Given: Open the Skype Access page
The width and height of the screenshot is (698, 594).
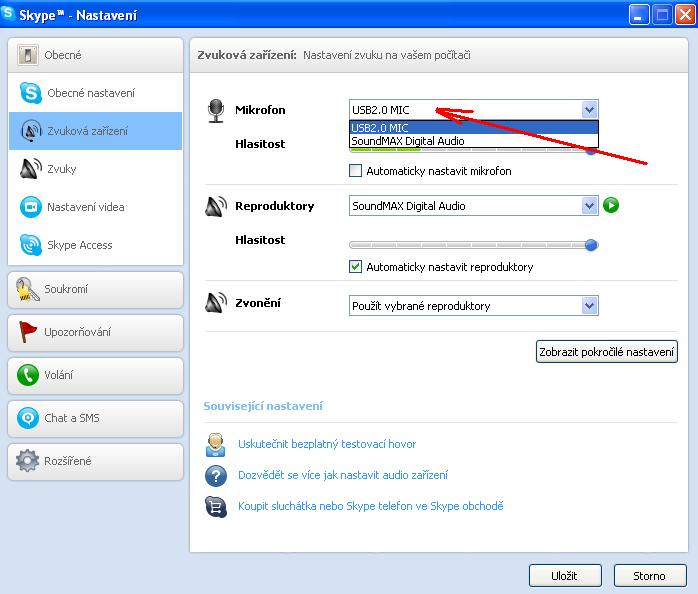Looking at the screenshot, I should coord(95,245).
